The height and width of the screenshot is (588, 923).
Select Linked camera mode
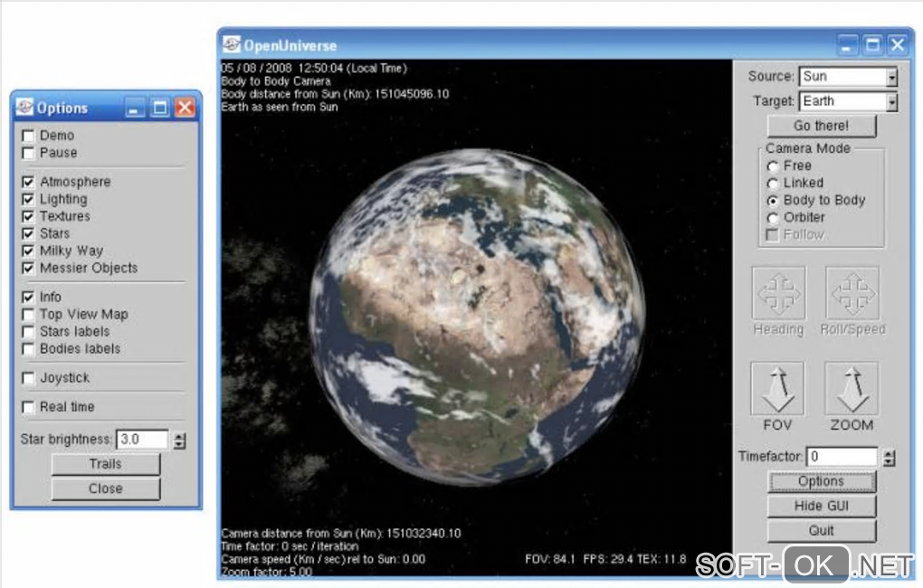pos(772,184)
